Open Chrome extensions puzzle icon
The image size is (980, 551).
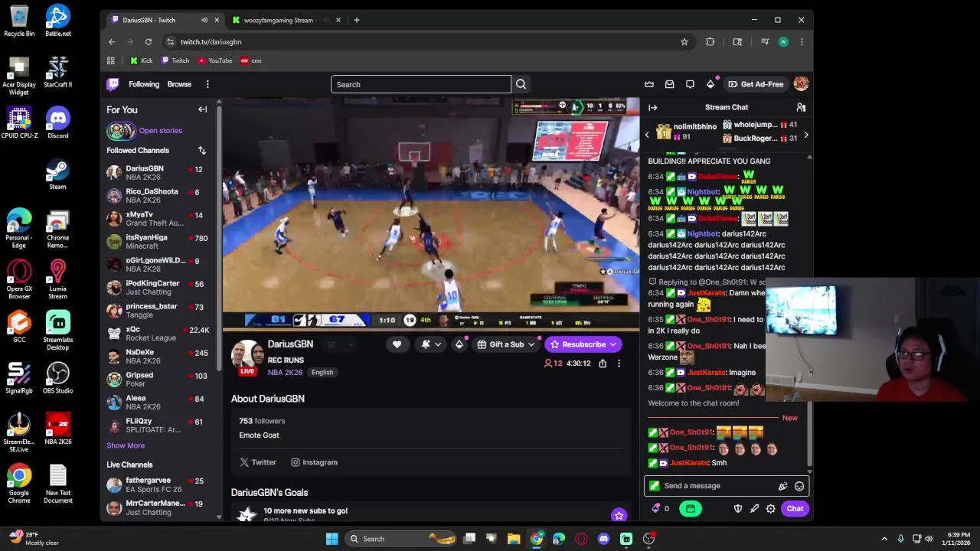click(x=710, y=42)
